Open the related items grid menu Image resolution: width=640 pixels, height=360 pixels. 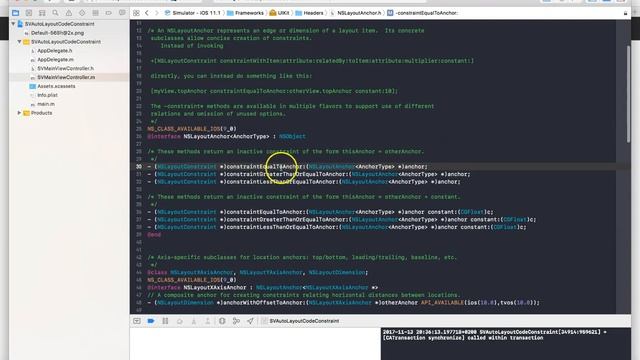[x=136, y=13]
